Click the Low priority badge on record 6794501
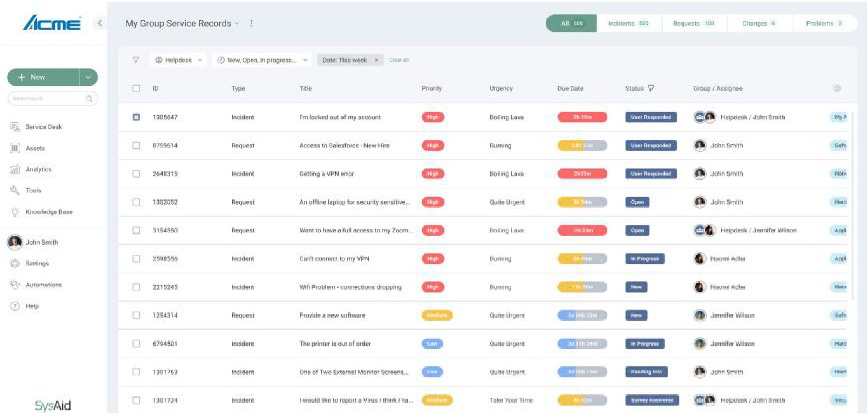868x416 pixels. [x=432, y=344]
